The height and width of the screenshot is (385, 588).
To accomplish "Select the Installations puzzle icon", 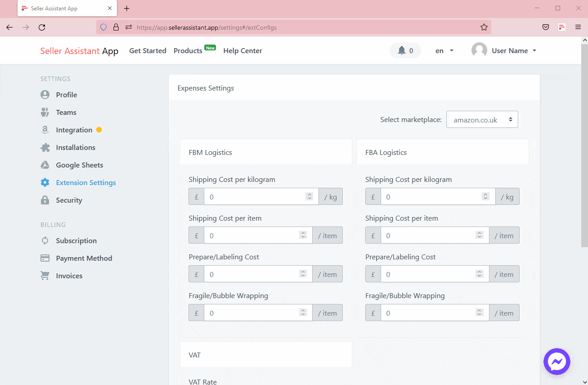I will coord(45,147).
